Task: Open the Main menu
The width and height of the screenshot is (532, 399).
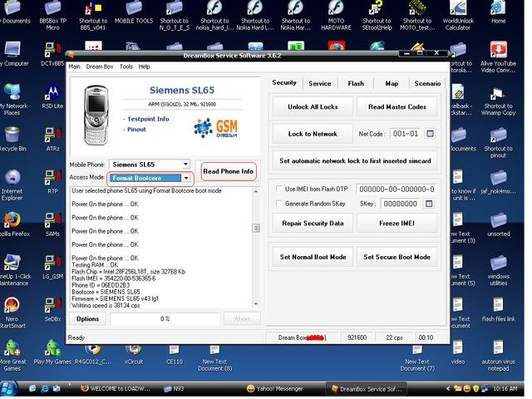Action: [74, 66]
